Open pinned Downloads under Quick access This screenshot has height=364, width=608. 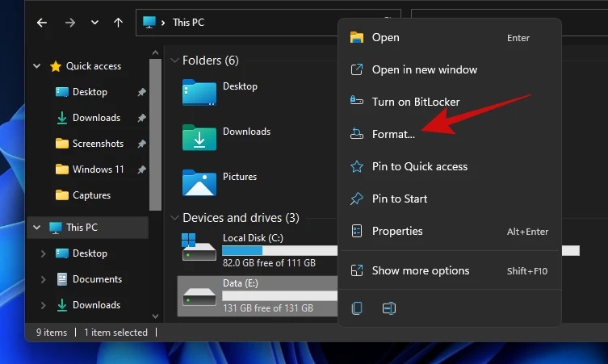tap(96, 118)
